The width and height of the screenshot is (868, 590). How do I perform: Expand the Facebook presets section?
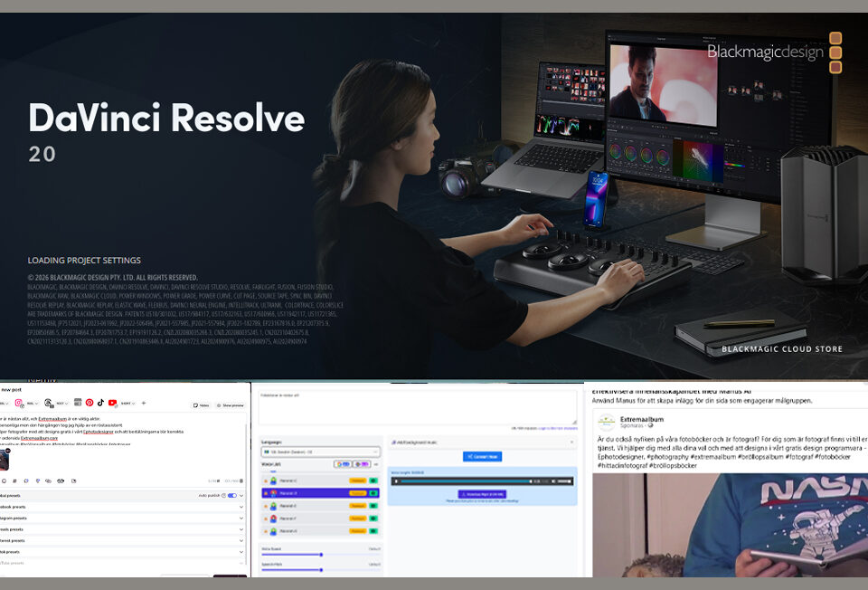241,507
